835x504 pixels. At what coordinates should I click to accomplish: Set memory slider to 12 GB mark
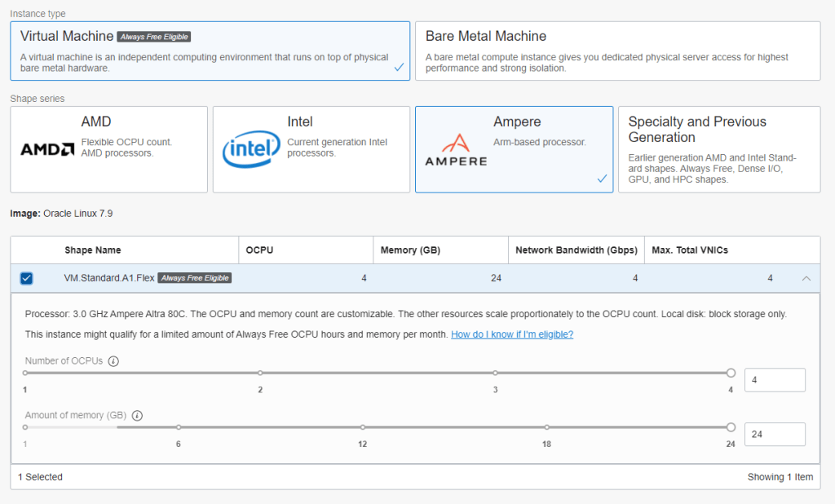coord(363,427)
